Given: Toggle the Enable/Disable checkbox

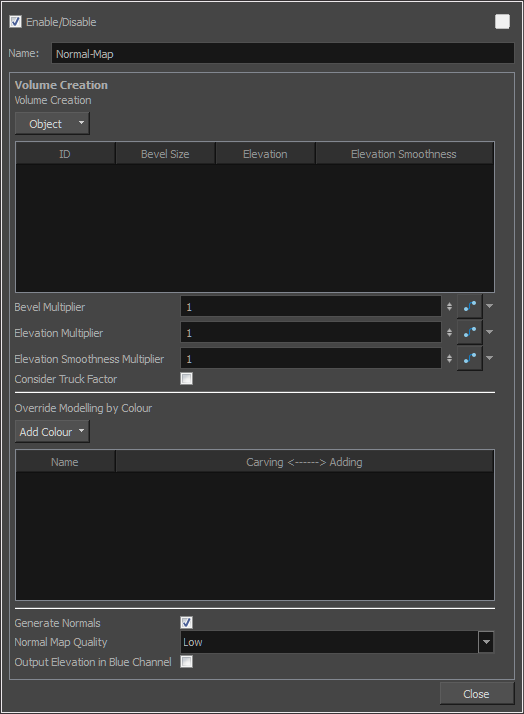Looking at the screenshot, I should [x=15, y=21].
